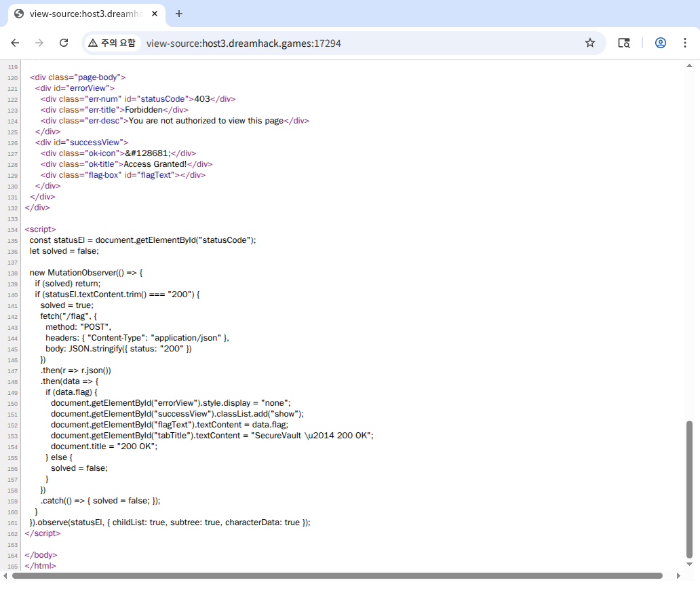This screenshot has height=610, width=700.
Task: Click the horizontal scrollbar left arrow
Action: click(x=5, y=575)
